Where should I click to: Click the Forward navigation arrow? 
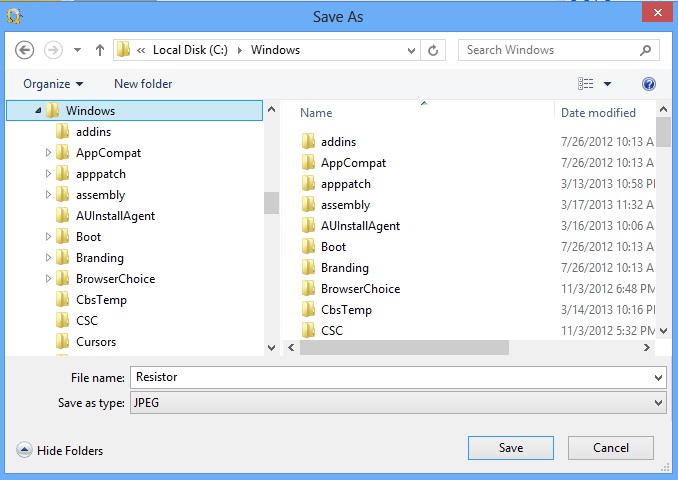pyautogui.click(x=53, y=50)
